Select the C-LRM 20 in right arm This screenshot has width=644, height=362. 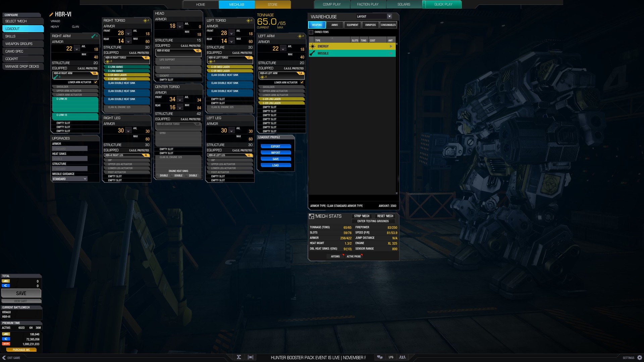click(x=75, y=105)
